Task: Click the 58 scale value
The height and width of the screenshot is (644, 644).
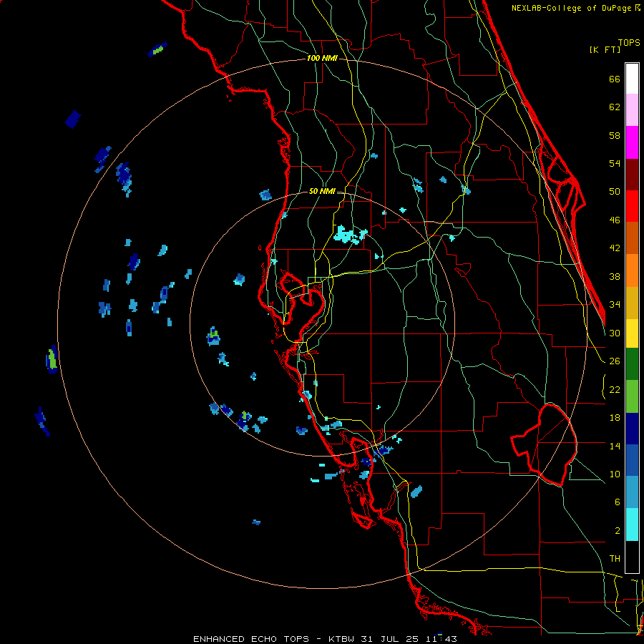Action: click(615, 135)
